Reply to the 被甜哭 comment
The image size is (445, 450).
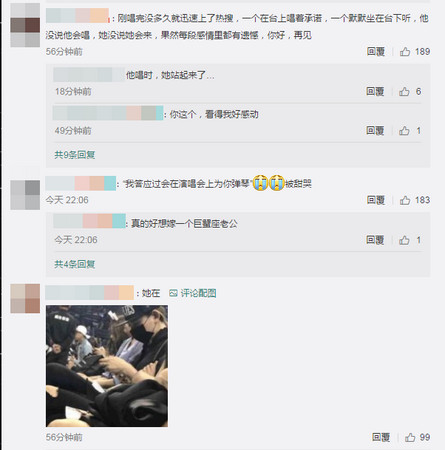376,200
